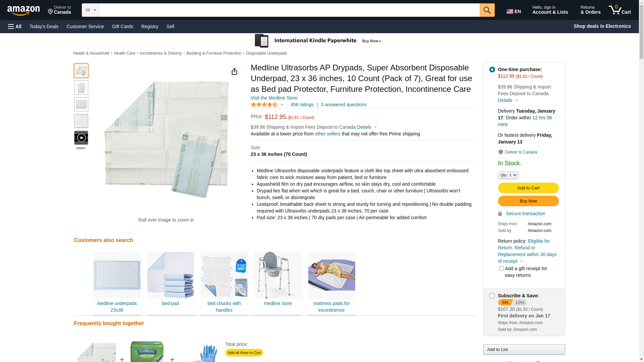The height and width of the screenshot is (362, 644).
Task: Open the Qty quantity dropdown
Action: pos(508,175)
